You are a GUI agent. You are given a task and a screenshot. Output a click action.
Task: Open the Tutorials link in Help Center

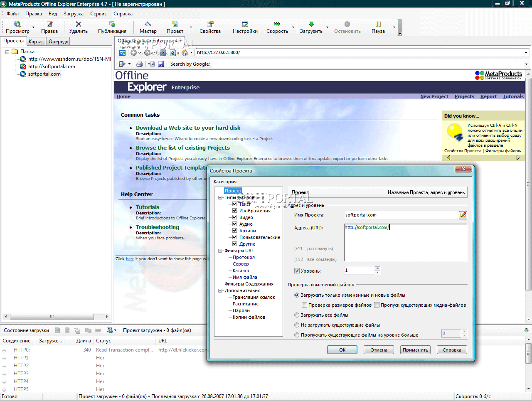tap(148, 207)
